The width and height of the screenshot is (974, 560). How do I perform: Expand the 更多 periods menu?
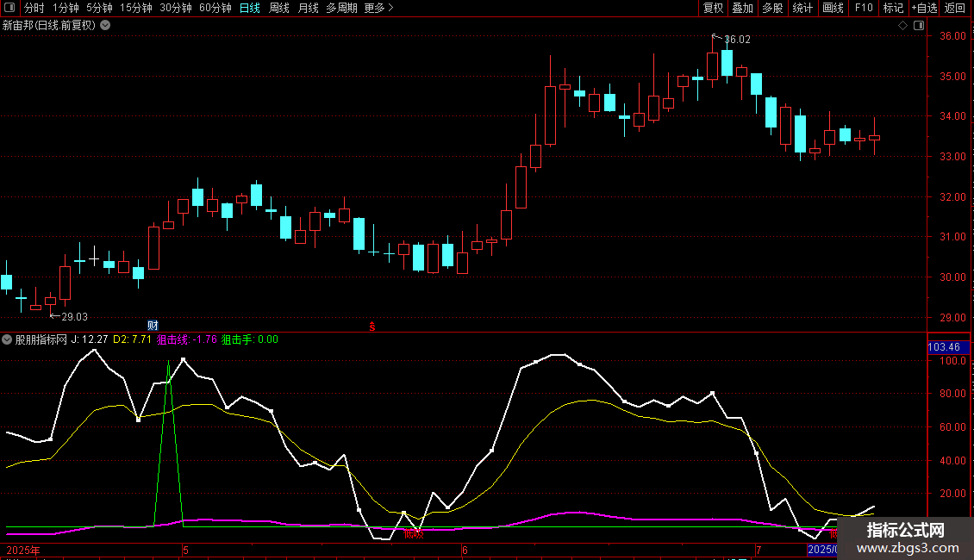coord(379,8)
